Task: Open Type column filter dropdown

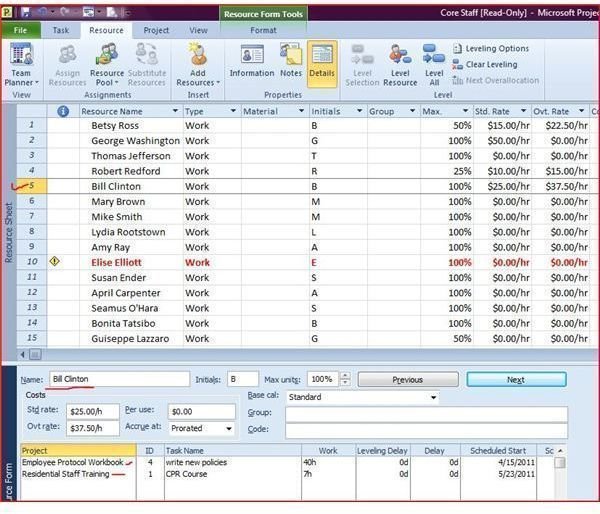Action: (x=233, y=111)
